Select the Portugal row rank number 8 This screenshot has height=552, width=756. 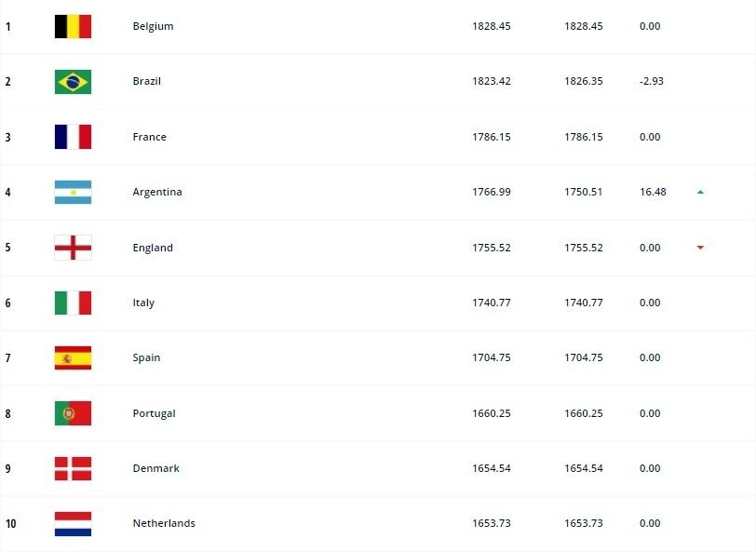coord(7,413)
